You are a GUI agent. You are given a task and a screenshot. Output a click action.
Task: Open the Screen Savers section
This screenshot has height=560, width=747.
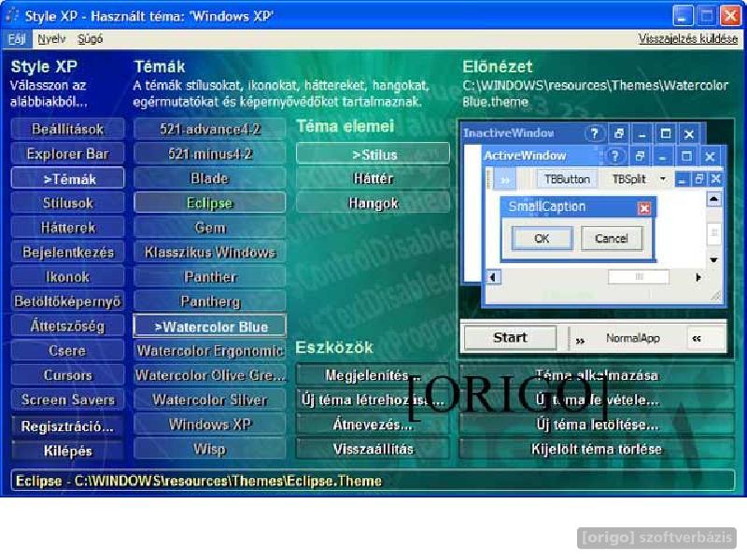pyautogui.click(x=67, y=400)
